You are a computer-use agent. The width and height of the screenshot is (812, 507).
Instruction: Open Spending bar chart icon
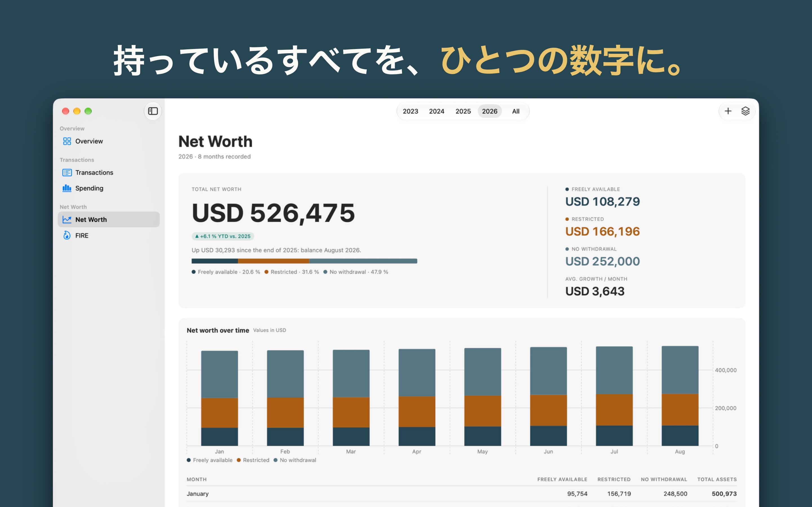[x=67, y=188]
